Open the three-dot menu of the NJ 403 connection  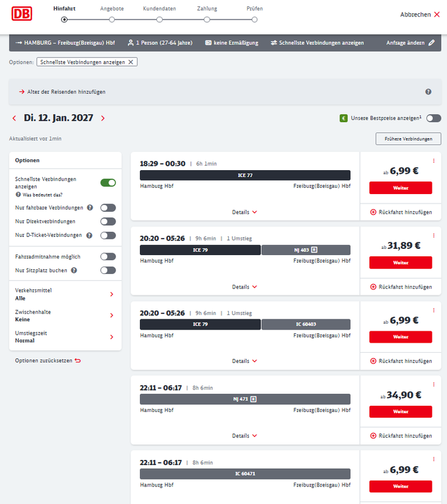click(434, 236)
